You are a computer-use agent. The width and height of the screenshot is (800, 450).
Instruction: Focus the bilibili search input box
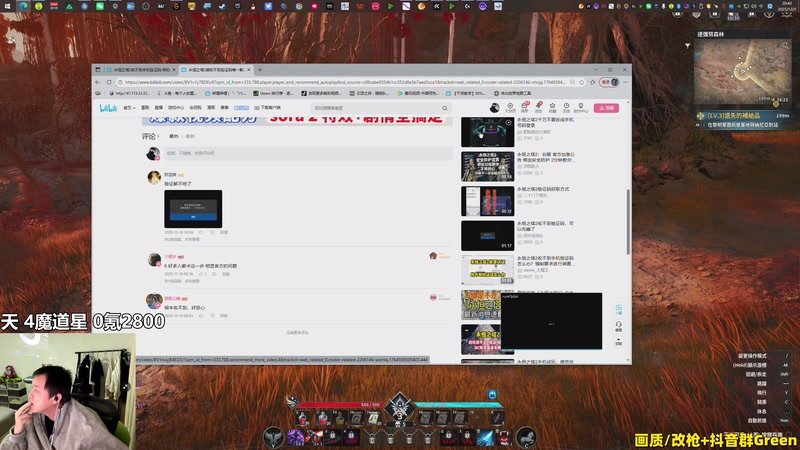[x=377, y=108]
